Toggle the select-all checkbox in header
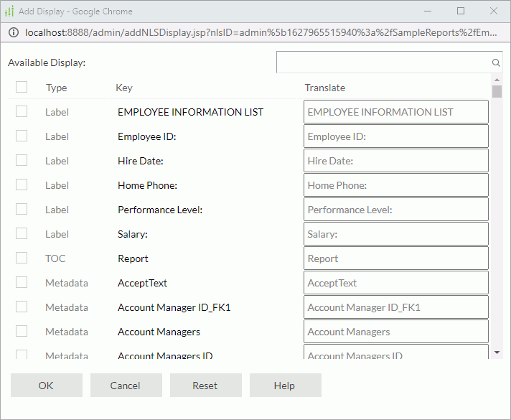Screen dimensions: 511x420 [x=22, y=87]
